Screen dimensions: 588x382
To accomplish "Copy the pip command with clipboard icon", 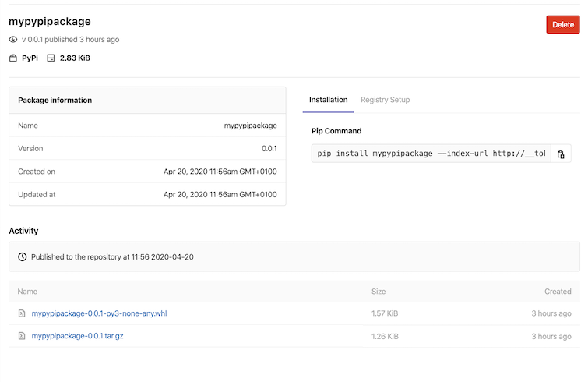I will (x=561, y=154).
